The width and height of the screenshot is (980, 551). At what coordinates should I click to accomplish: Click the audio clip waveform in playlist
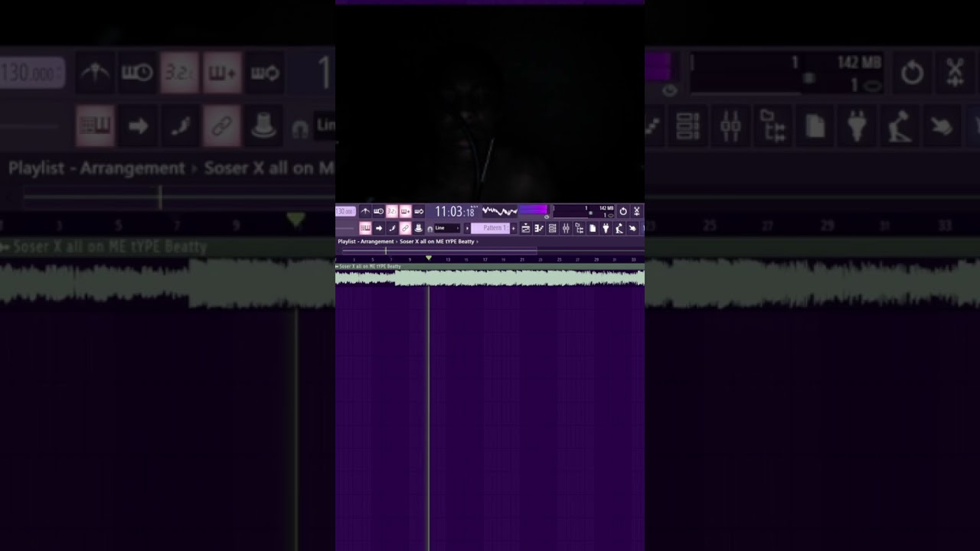pyautogui.click(x=490, y=279)
